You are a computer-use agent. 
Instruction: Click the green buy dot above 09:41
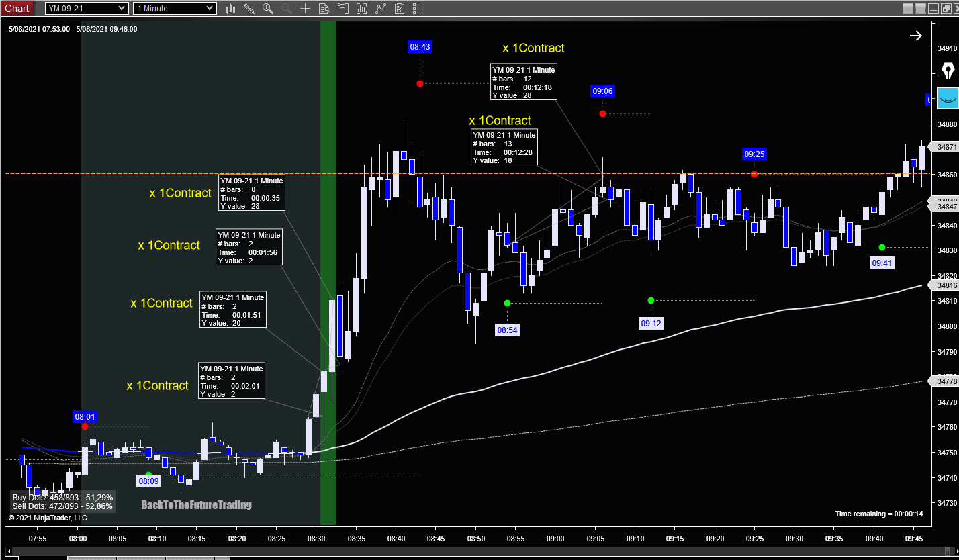coord(882,247)
